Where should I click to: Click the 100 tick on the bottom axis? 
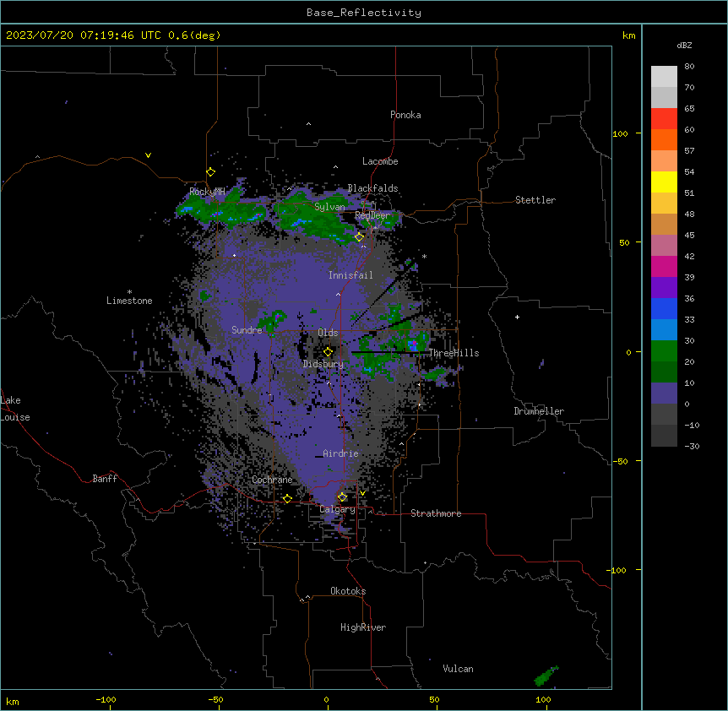point(543,700)
